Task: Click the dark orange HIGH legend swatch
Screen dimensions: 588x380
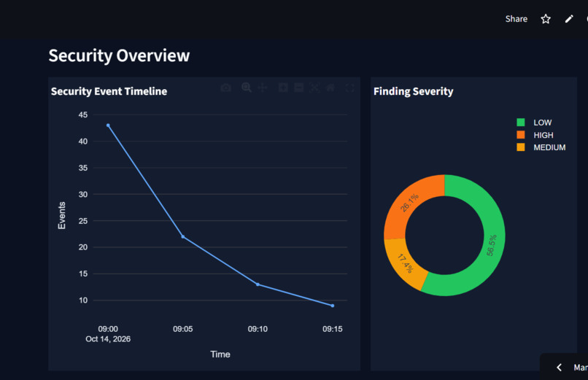Action: [x=520, y=134]
